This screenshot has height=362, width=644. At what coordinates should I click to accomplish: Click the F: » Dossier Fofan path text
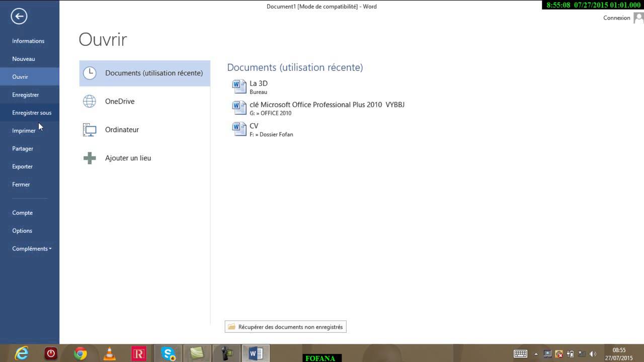coord(271,135)
